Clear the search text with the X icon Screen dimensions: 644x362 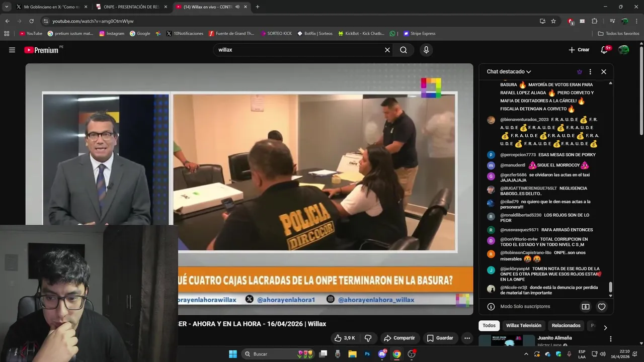click(387, 50)
